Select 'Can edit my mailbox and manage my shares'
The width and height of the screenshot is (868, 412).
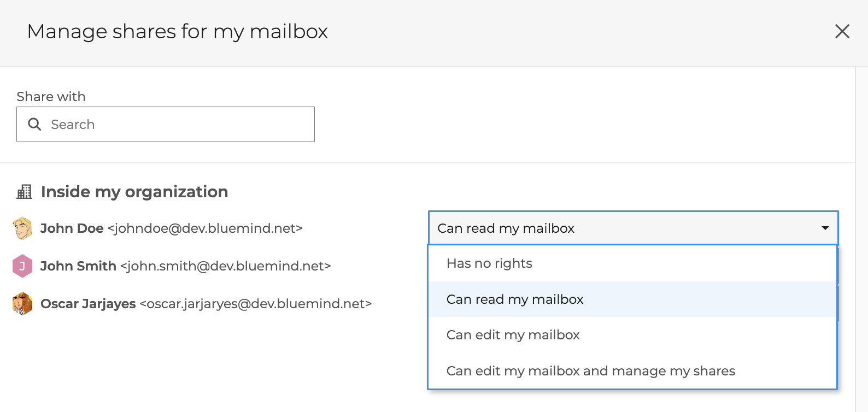click(590, 371)
